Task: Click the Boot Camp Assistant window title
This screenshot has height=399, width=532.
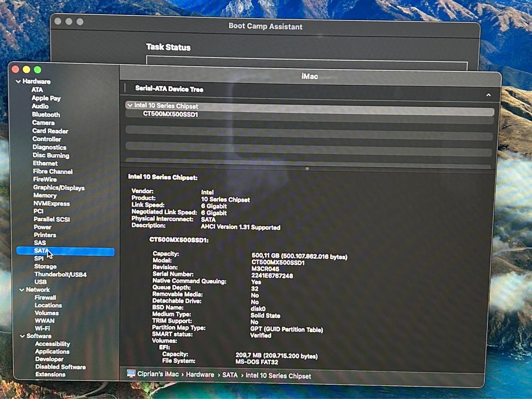Action: click(265, 26)
